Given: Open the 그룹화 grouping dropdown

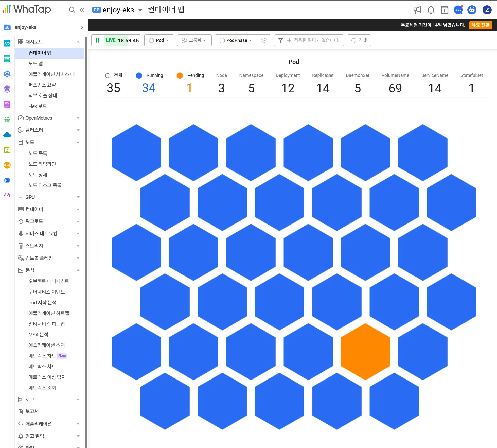Looking at the screenshot, I should point(194,40).
